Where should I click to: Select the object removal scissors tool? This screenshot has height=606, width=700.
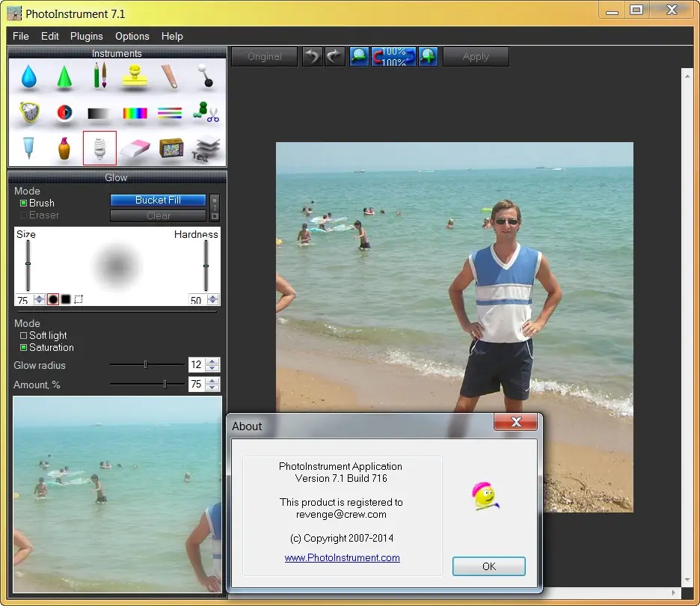pos(206,111)
